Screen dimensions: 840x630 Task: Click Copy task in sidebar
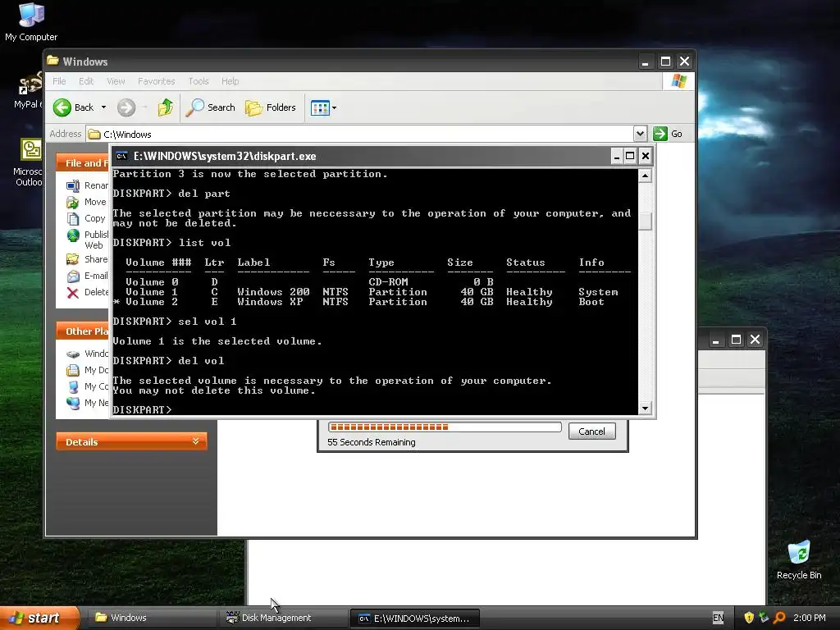click(x=86, y=218)
